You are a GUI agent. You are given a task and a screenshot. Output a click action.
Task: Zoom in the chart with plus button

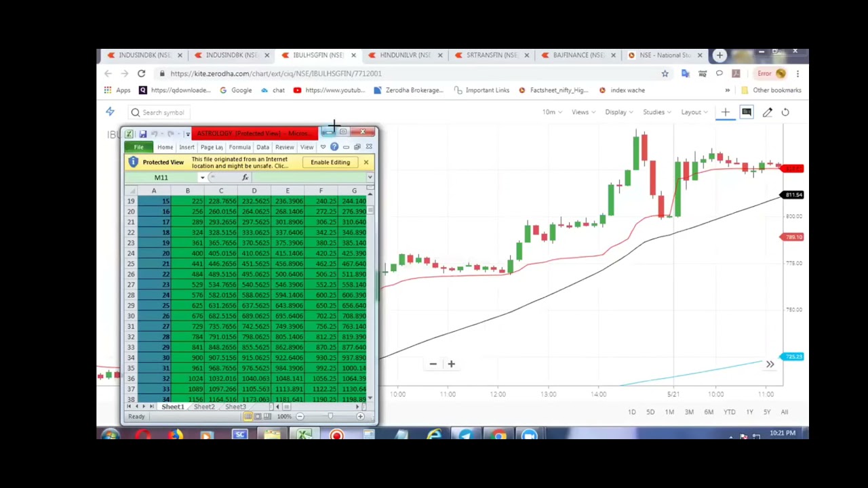pyautogui.click(x=451, y=364)
